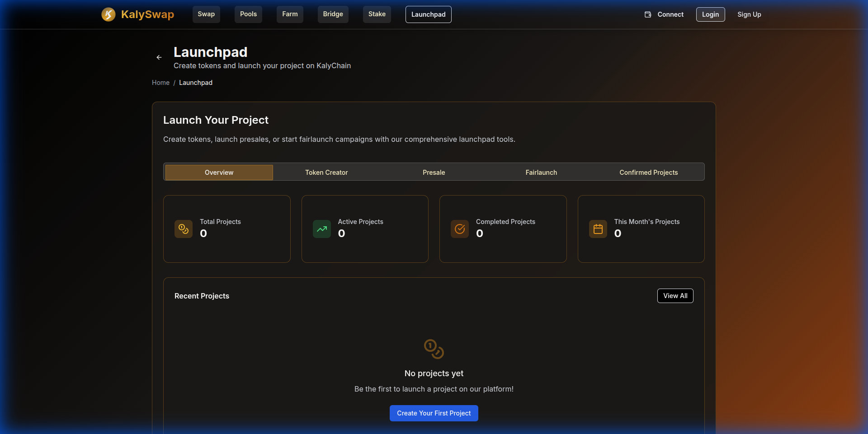The width and height of the screenshot is (868, 434).
Task: Click the coins icon above No projects yet
Action: pyautogui.click(x=434, y=349)
